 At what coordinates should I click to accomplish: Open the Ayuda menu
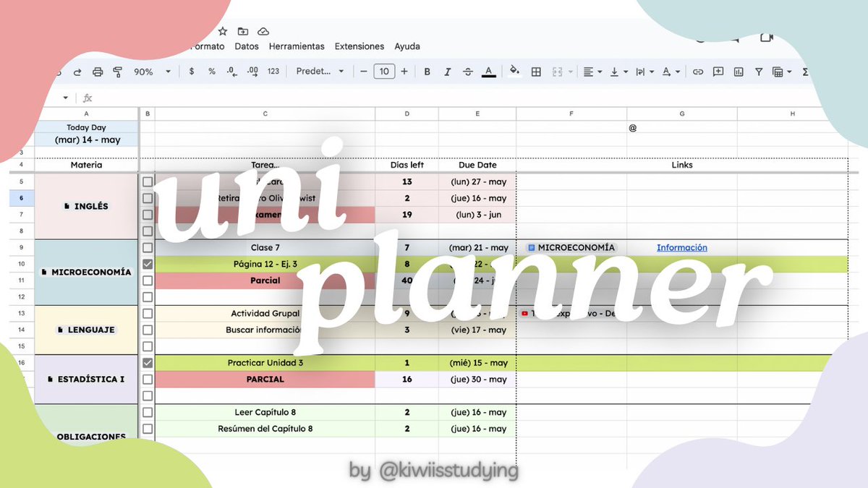coord(407,46)
